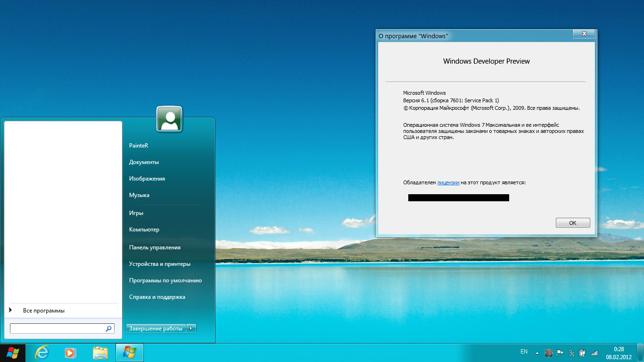Expand shutdown options arrow

pos(191,329)
